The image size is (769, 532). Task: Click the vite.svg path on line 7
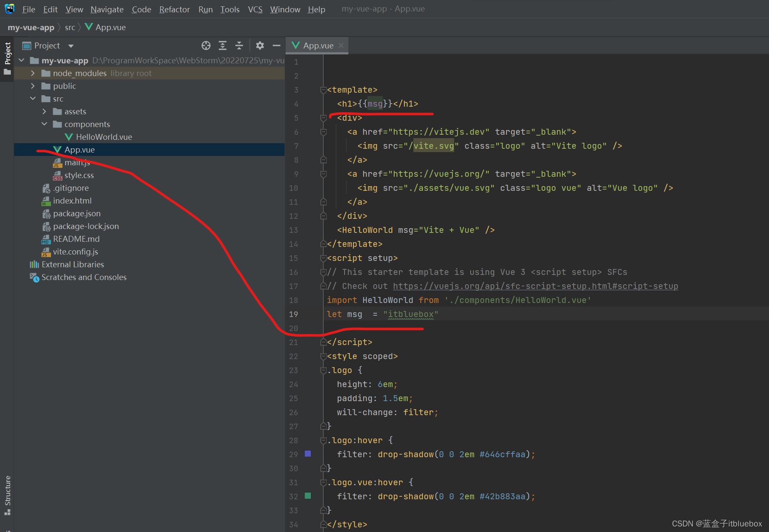pos(434,146)
